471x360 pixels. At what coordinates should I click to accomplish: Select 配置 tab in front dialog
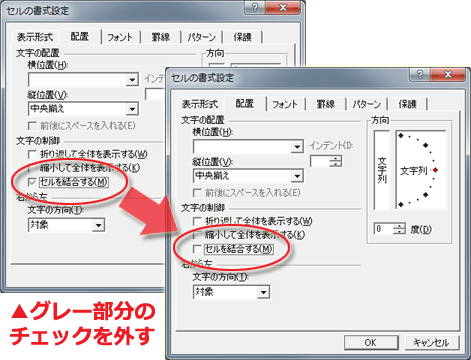[245, 103]
